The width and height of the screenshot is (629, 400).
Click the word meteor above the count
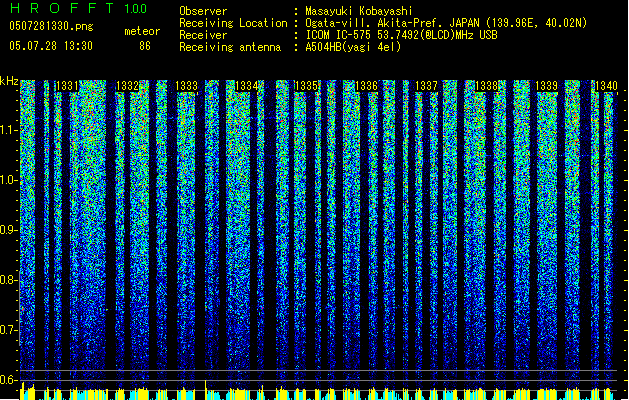142,31
